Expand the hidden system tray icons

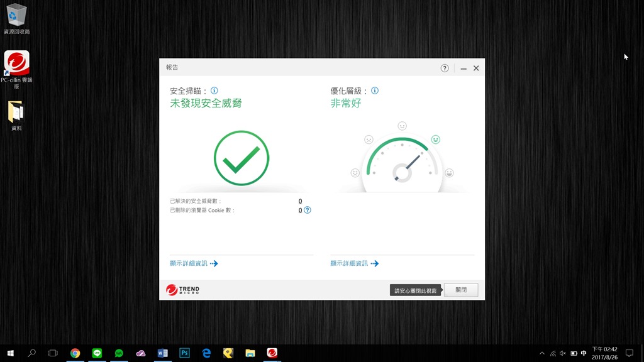[542, 353]
